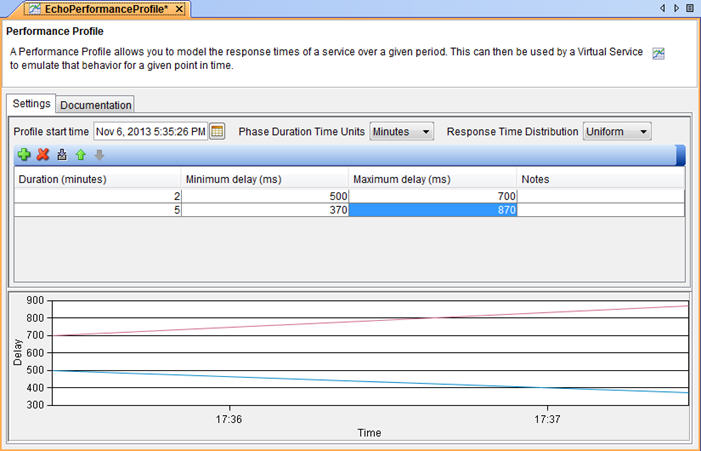Open the editor tab list icon
This screenshot has height=451, width=701.
pyautogui.click(x=690, y=8)
